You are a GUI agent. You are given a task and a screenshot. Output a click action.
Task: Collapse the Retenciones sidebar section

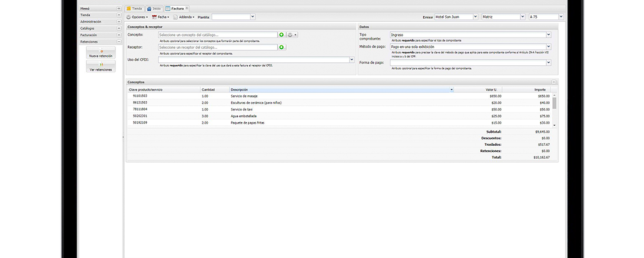[118, 42]
